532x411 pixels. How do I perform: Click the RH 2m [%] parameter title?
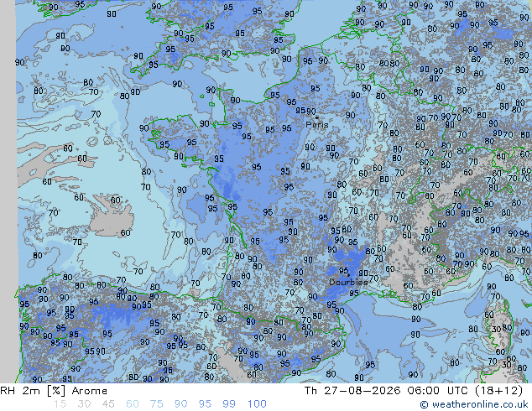coord(33,391)
